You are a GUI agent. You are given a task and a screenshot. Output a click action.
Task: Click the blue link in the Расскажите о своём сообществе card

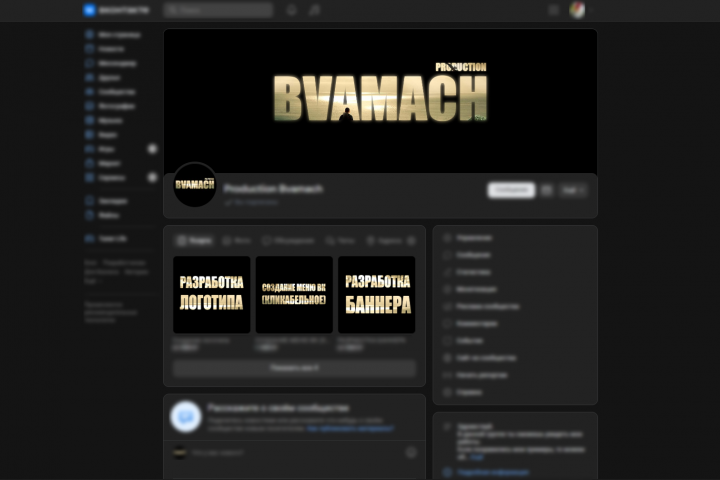(350, 428)
